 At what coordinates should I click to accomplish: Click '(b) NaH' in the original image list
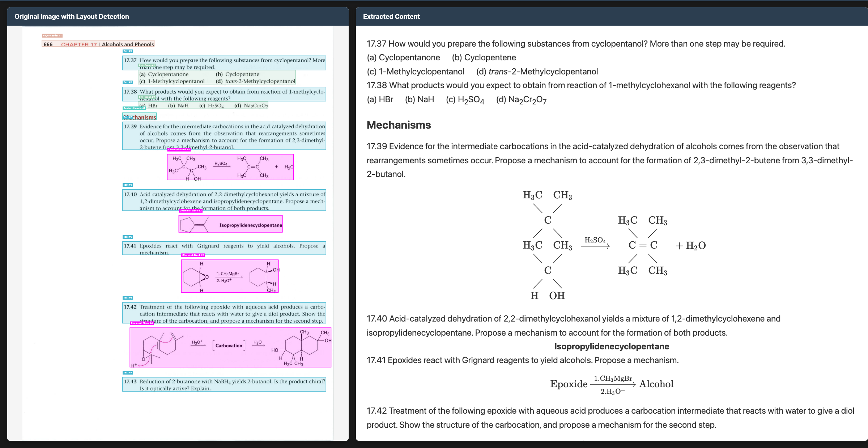(178, 105)
